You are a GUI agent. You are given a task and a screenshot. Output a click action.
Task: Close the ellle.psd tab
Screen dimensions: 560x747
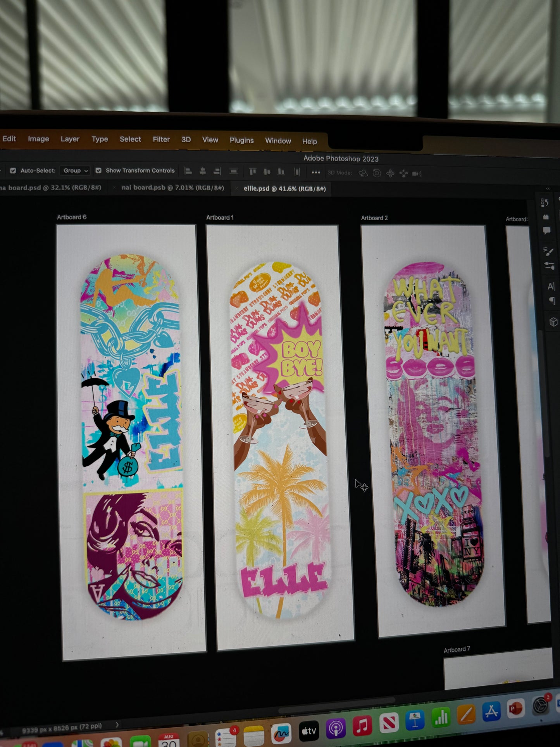236,189
